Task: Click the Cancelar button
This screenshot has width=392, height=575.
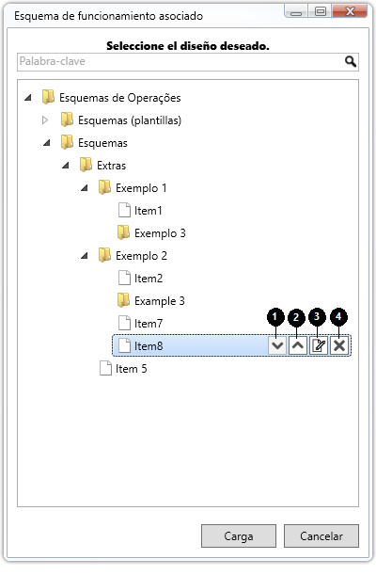Action: (x=321, y=535)
